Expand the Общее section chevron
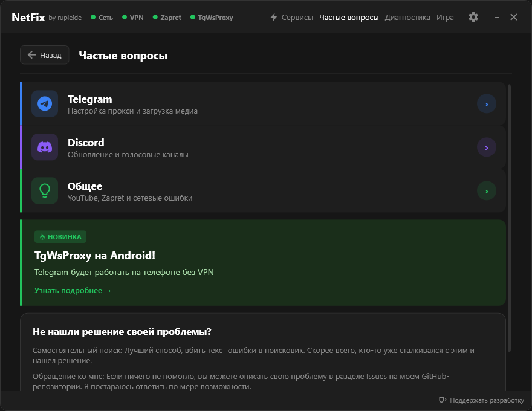Screen dimensions: 532x411 [x=487, y=190]
